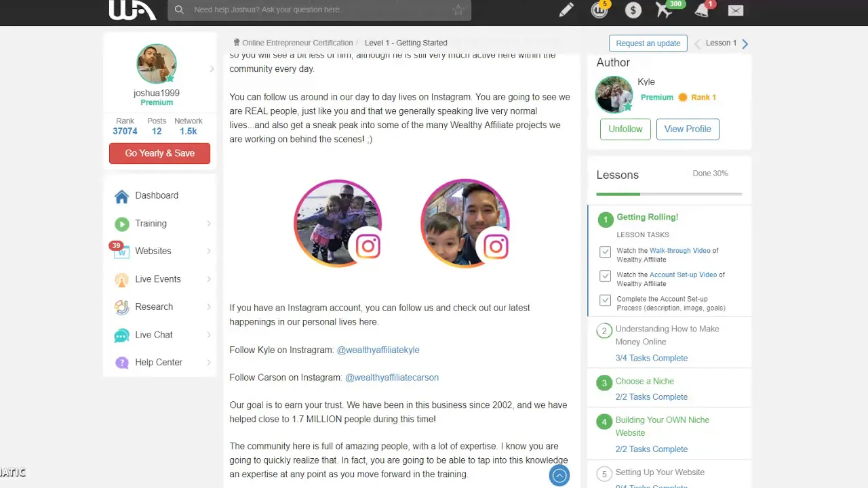Expand the Live Events submenu chevron
This screenshot has width=868, height=488.
click(x=208, y=279)
